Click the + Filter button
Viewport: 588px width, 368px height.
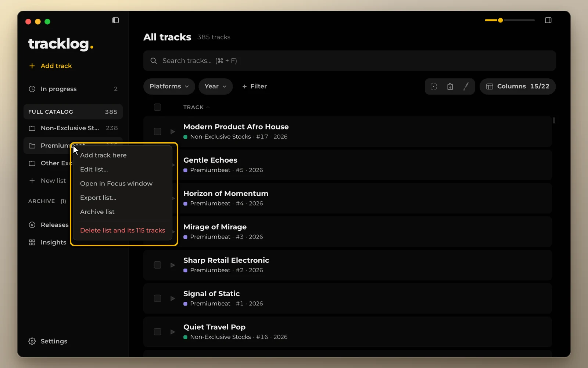254,86
